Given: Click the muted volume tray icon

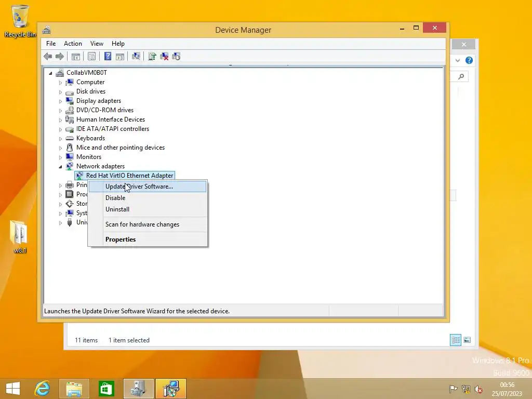Looking at the screenshot, I should [478, 389].
